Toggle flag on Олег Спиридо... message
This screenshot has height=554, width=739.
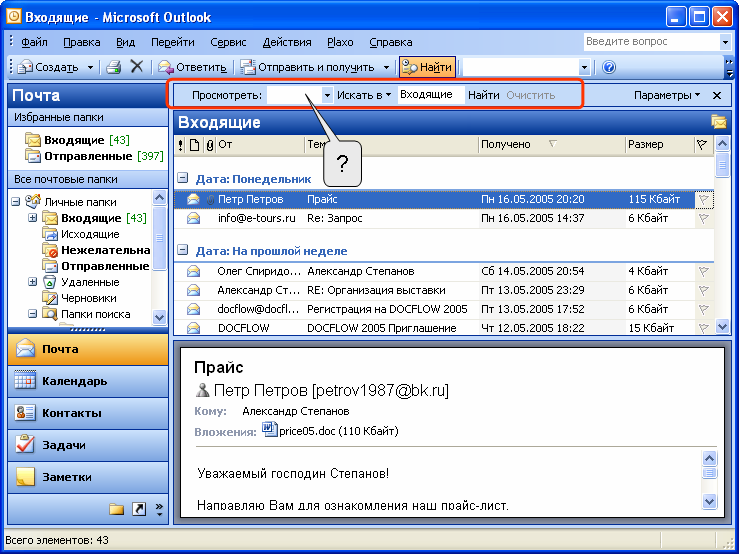(704, 272)
